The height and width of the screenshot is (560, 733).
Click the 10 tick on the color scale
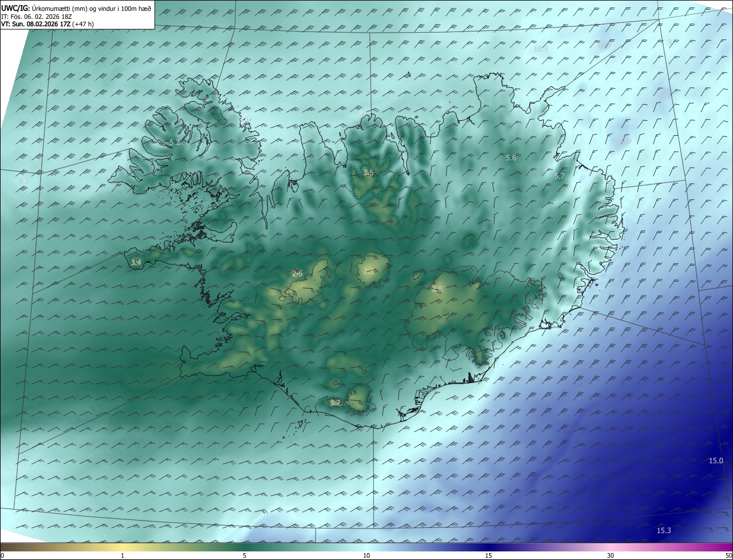click(366, 555)
